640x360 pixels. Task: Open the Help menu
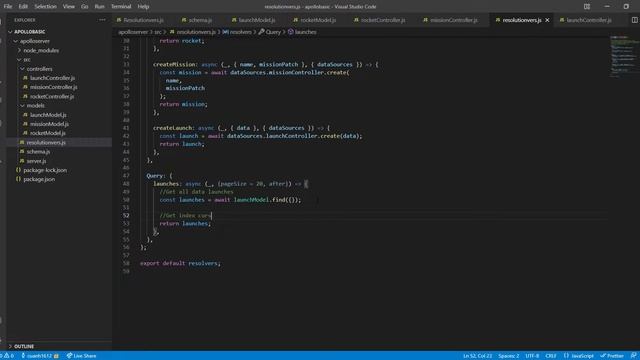[143, 7]
